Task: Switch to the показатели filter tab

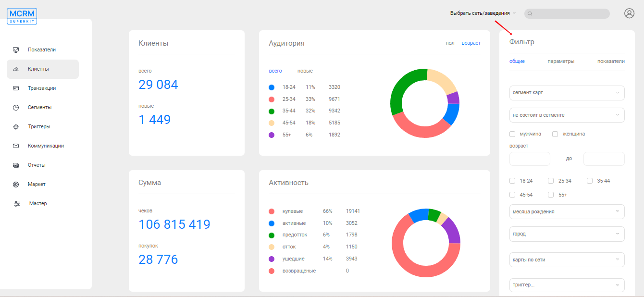Action: click(x=611, y=61)
